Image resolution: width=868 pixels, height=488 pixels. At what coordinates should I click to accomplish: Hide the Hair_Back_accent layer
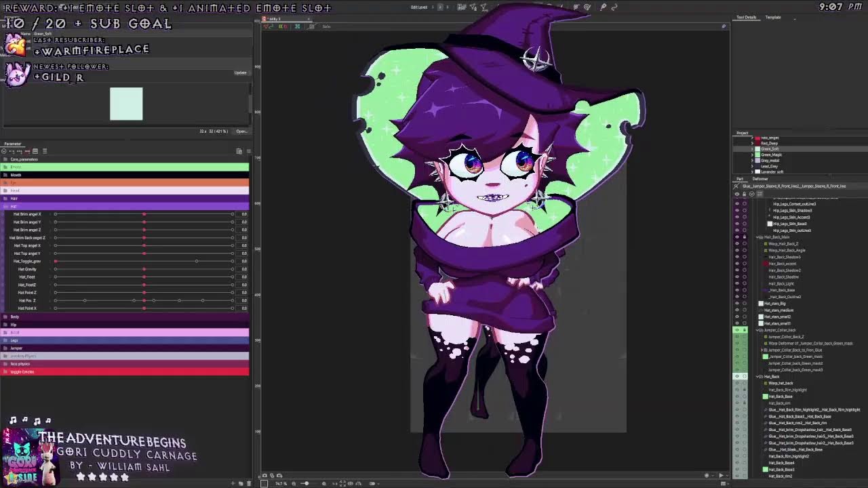tap(737, 264)
